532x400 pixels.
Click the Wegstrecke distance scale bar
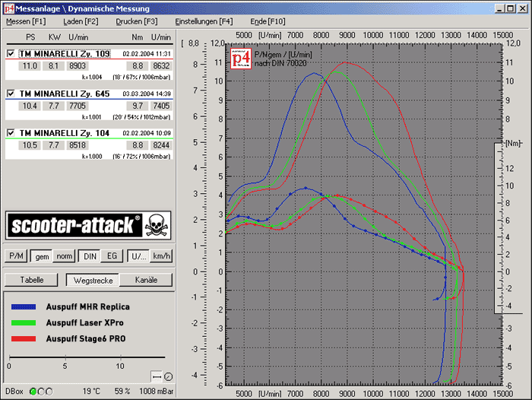point(87,357)
